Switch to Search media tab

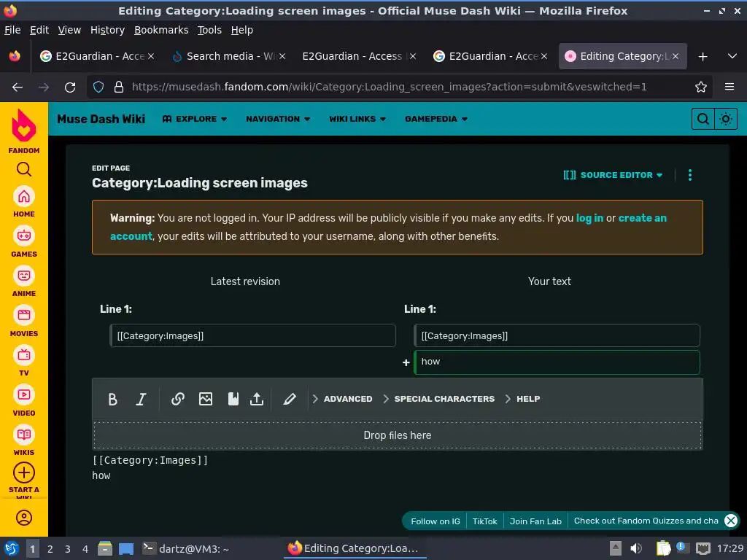pyautogui.click(x=228, y=56)
